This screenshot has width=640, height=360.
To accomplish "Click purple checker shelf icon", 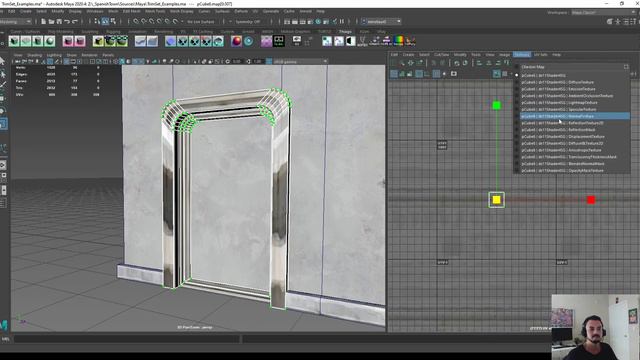I will coord(267,41).
